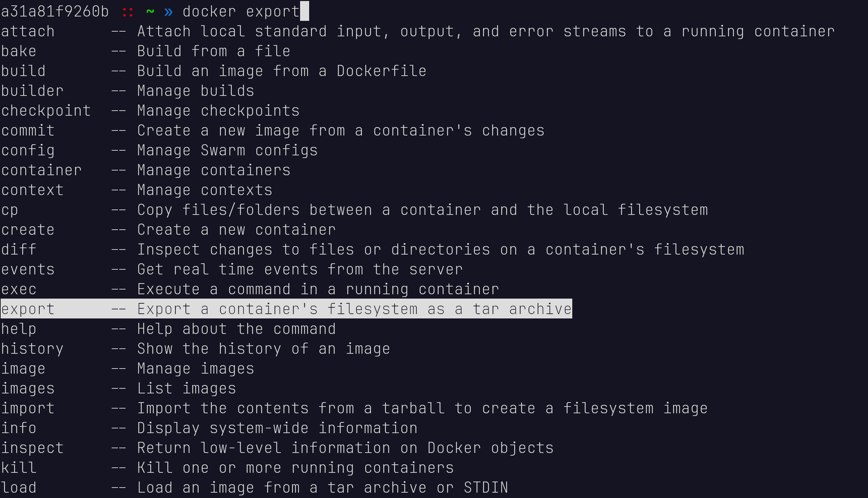
Task: Choose the builder completion entry
Action: click(33, 91)
